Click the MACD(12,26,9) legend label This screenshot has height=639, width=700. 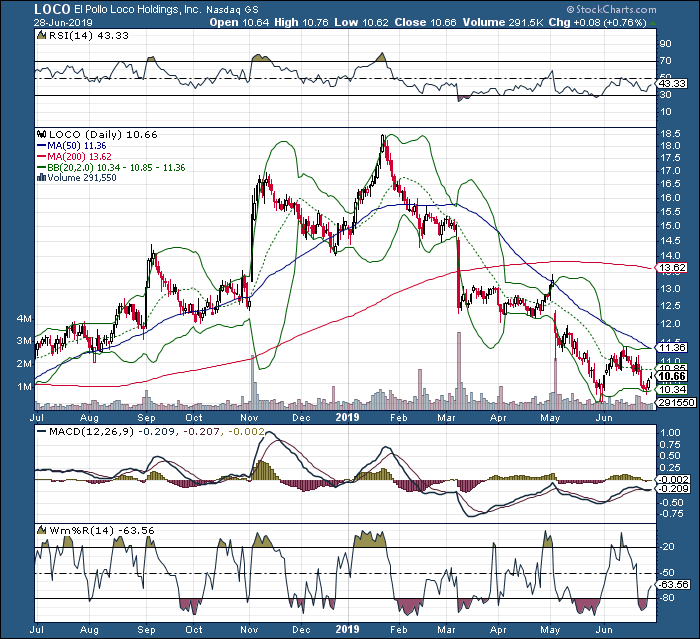pos(86,431)
